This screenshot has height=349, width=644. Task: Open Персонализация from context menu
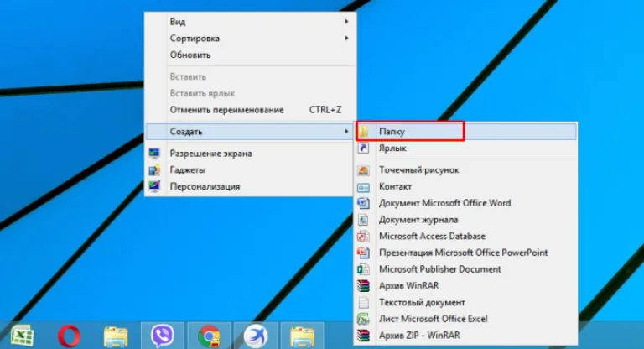tap(251, 186)
